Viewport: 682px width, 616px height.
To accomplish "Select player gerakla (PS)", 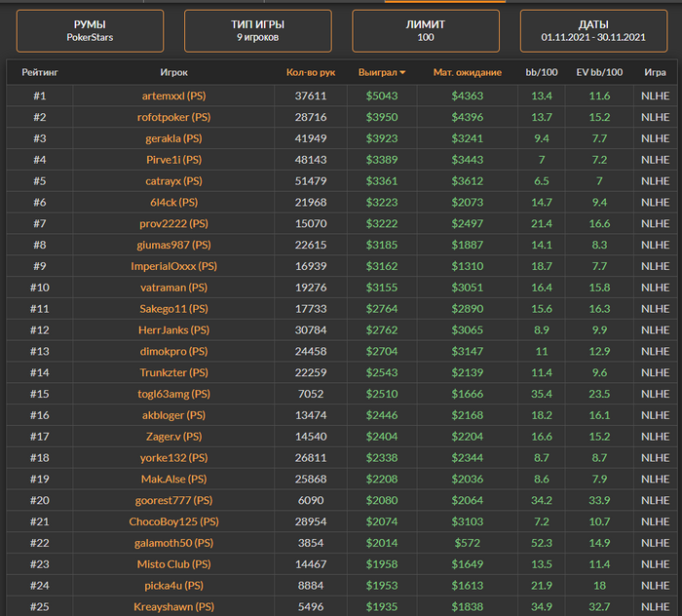I will tap(173, 138).
